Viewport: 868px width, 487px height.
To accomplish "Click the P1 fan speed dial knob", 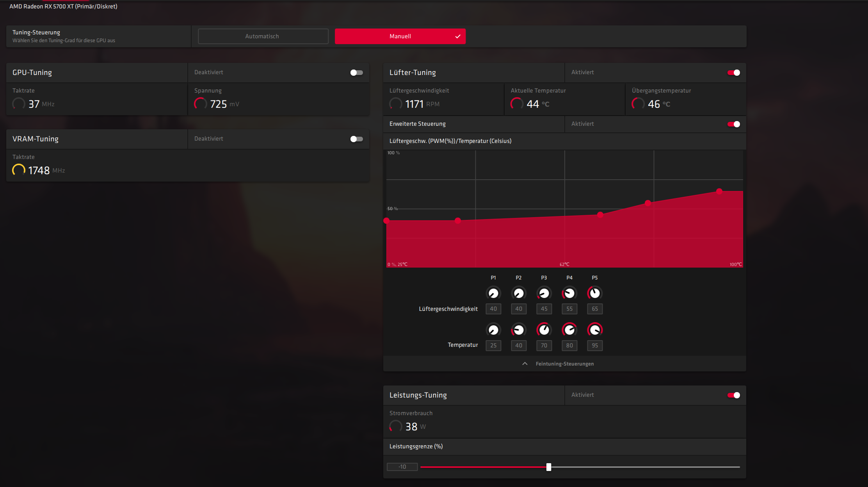I will (x=493, y=293).
